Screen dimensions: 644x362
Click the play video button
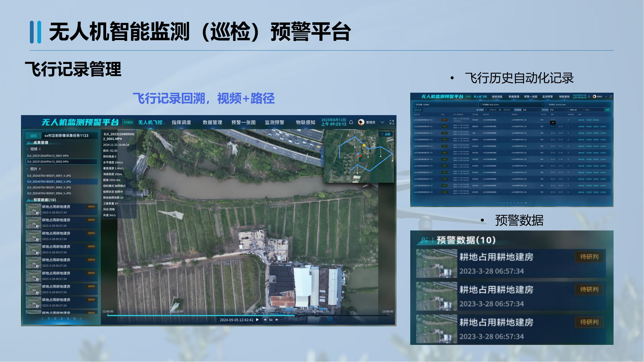tap(257, 320)
